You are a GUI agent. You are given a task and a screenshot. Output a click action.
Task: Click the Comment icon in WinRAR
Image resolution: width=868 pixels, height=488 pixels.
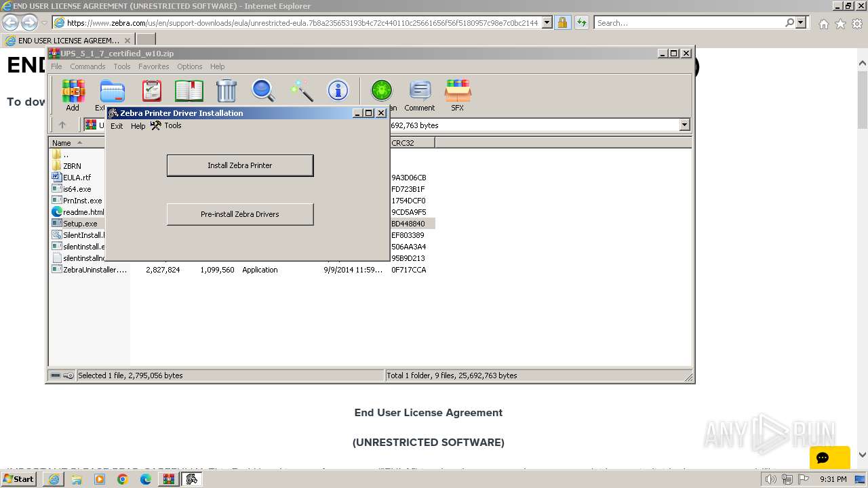click(x=420, y=95)
